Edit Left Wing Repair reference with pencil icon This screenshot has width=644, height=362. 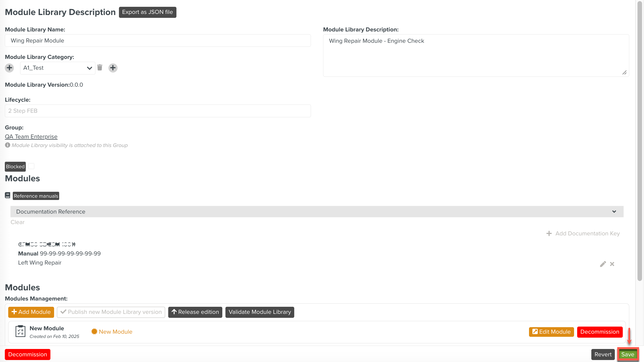click(x=603, y=264)
